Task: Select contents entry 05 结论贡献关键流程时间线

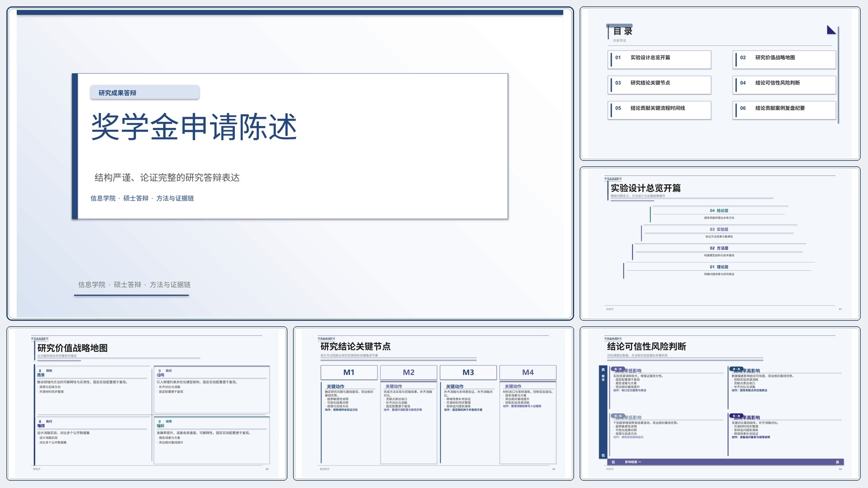Action: click(x=660, y=110)
